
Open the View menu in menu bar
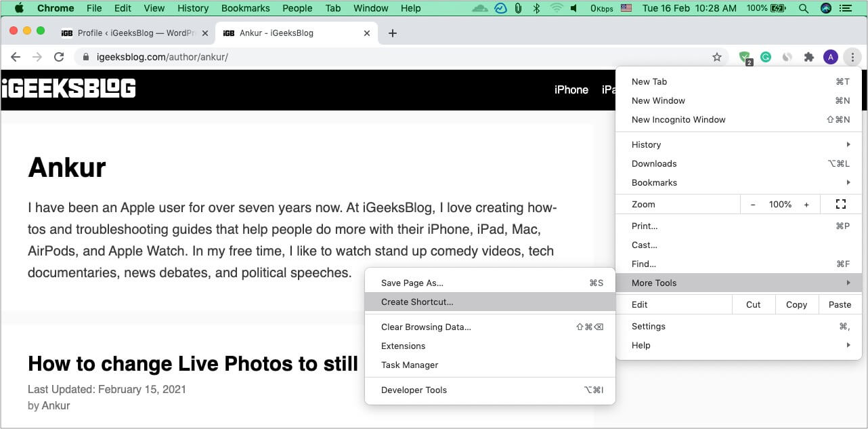[x=154, y=8]
